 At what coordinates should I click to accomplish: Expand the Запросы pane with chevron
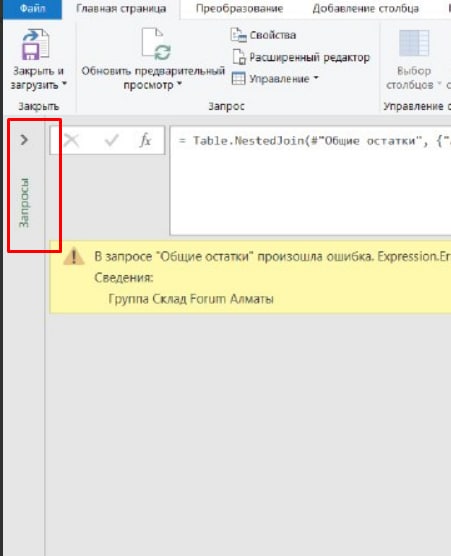pyautogui.click(x=24, y=140)
